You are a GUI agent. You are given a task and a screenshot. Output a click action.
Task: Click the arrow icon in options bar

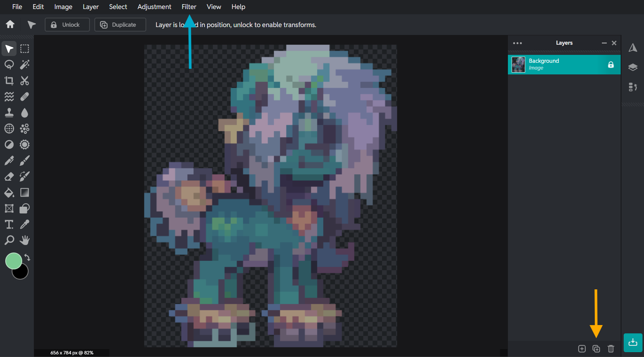pos(32,25)
